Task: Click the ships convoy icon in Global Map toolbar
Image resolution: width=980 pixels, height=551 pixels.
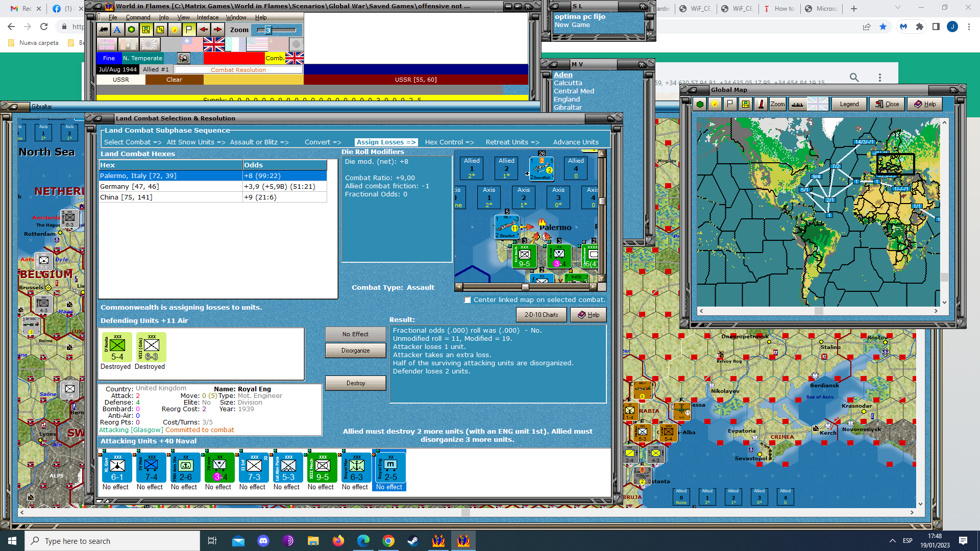Action: [x=797, y=104]
